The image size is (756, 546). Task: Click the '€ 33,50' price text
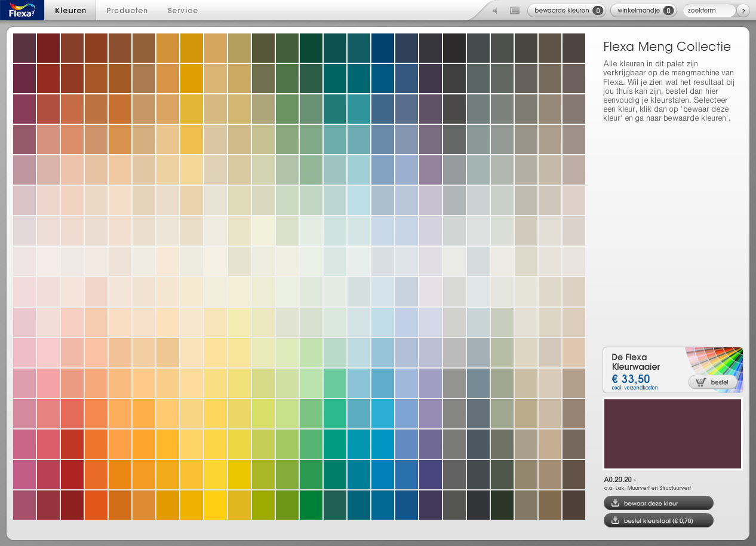pyautogui.click(x=631, y=379)
